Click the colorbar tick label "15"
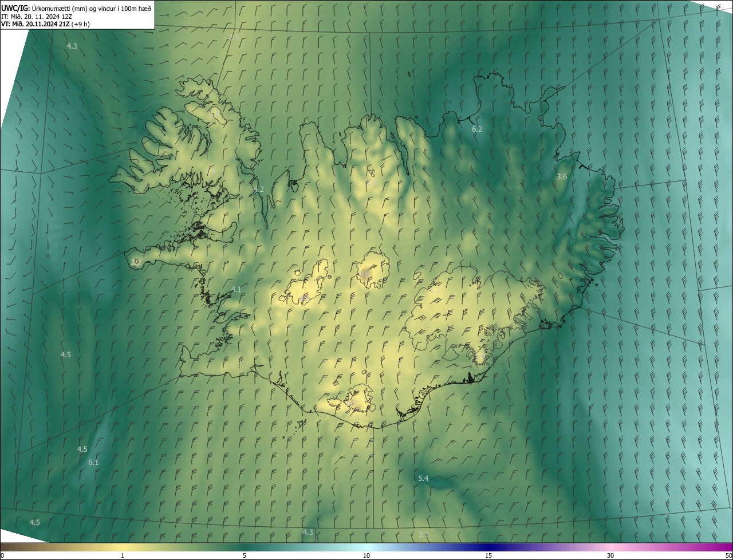Image resolution: width=733 pixels, height=560 pixels. coord(488,555)
